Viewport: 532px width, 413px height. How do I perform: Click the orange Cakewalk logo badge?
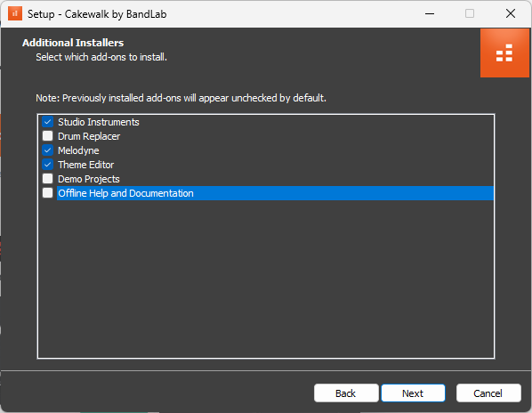pos(504,53)
